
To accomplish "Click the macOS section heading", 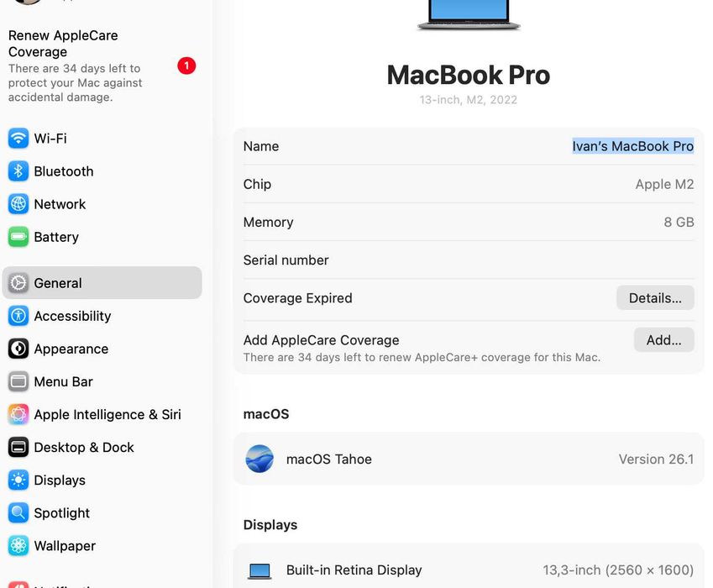I will [266, 414].
